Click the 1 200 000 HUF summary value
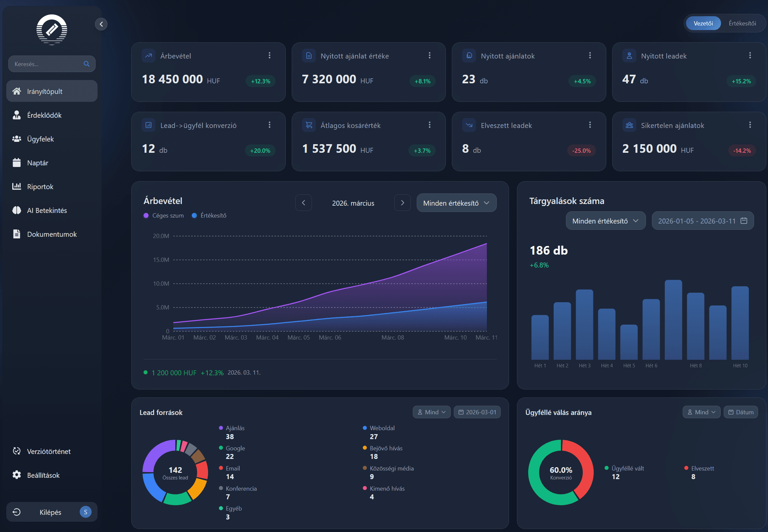Screen dimensions: 768x532 [174, 372]
